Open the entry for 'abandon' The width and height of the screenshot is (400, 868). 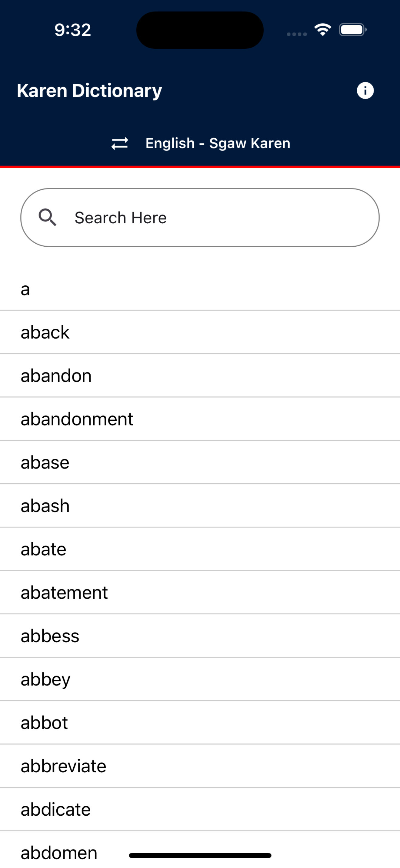(200, 375)
